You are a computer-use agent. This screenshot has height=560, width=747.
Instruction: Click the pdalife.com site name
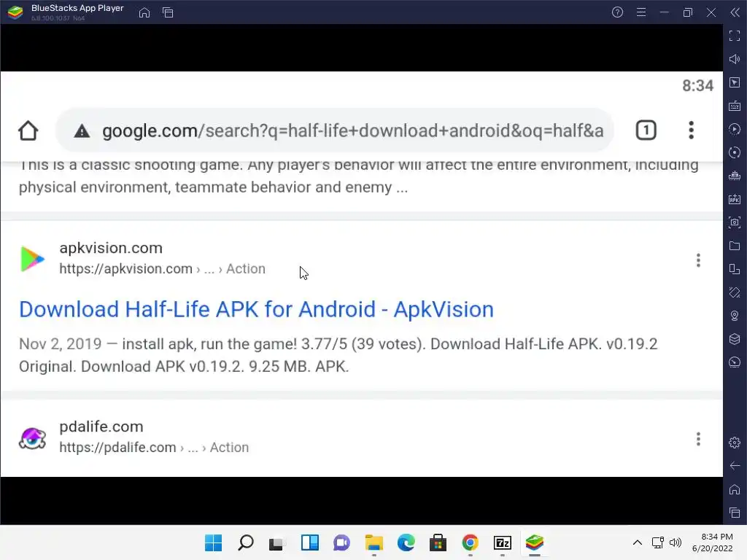[101, 426]
